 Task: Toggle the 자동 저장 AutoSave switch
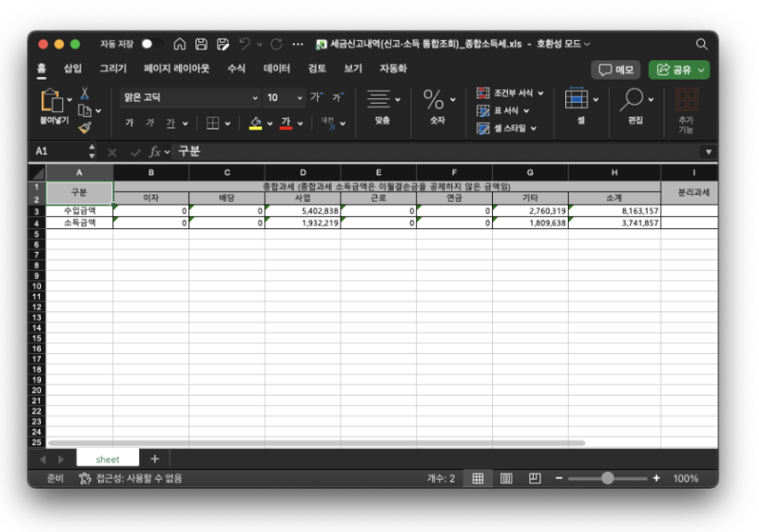(x=151, y=44)
